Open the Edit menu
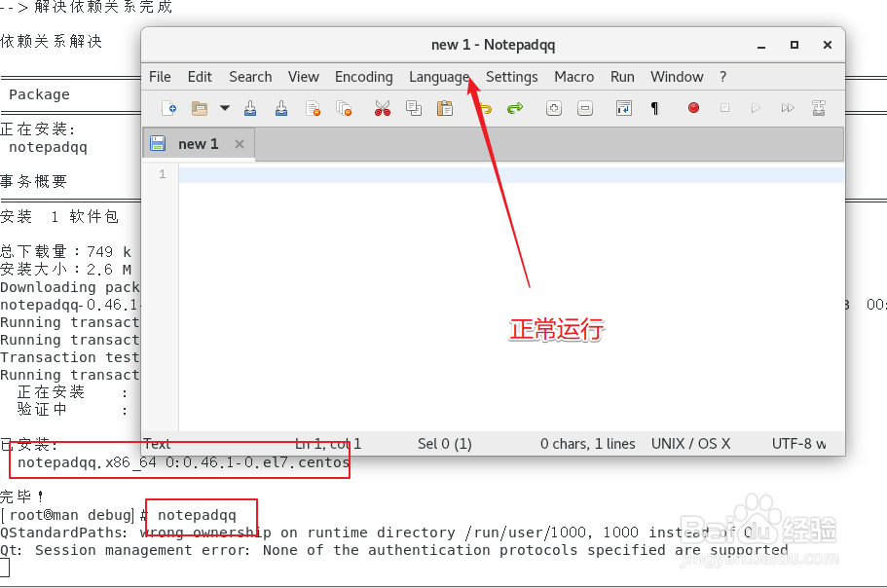 point(200,77)
